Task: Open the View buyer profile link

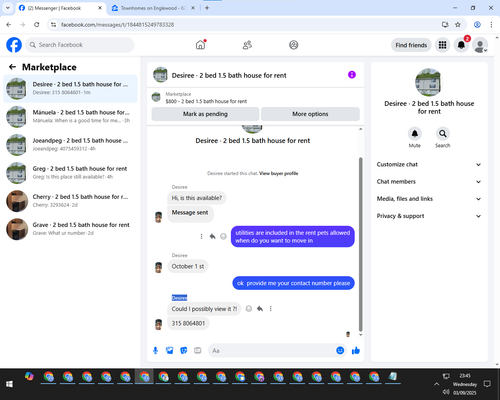Action: point(278,173)
